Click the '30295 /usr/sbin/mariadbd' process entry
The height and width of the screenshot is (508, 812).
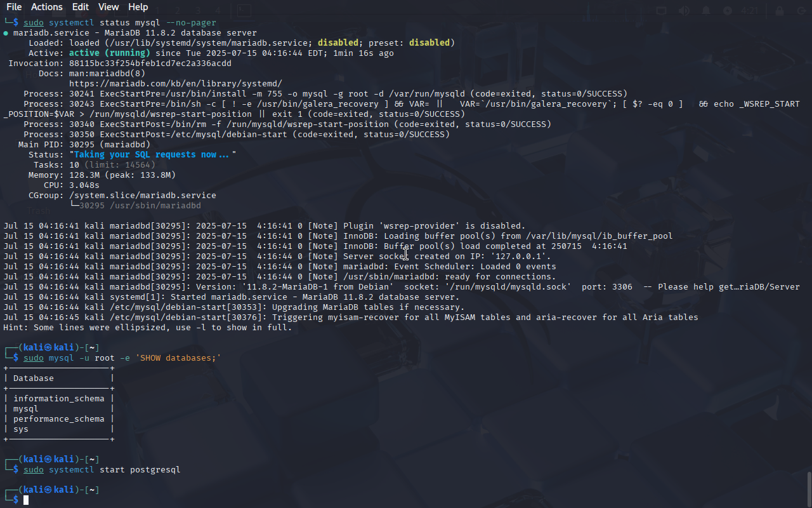[140, 206]
